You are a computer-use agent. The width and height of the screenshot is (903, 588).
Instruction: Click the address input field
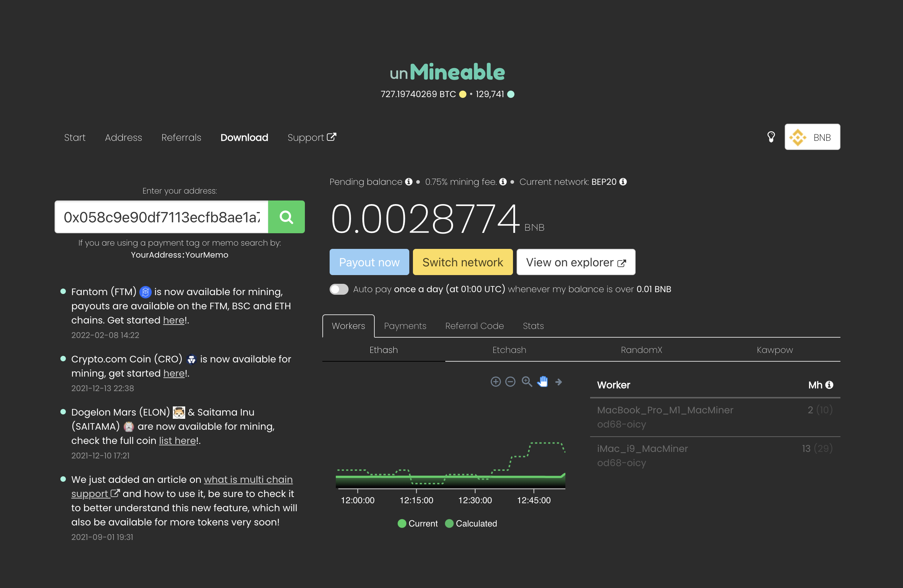click(x=162, y=216)
